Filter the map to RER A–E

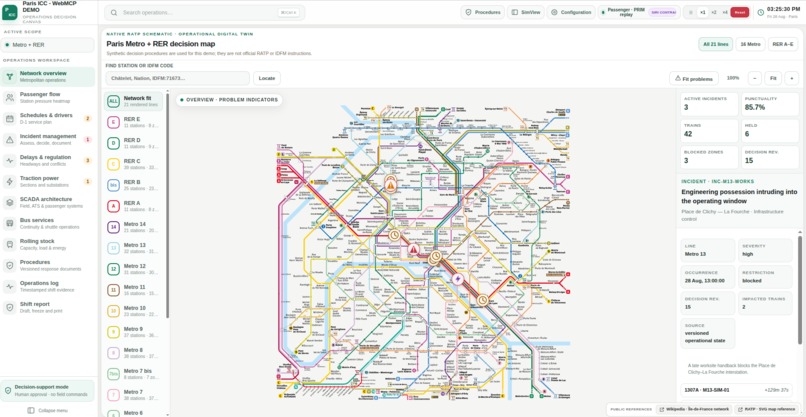[783, 45]
